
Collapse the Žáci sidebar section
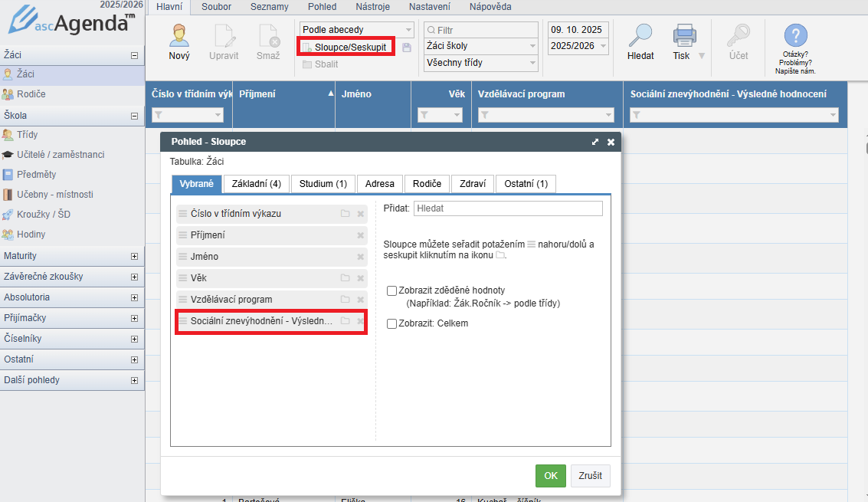coord(134,55)
